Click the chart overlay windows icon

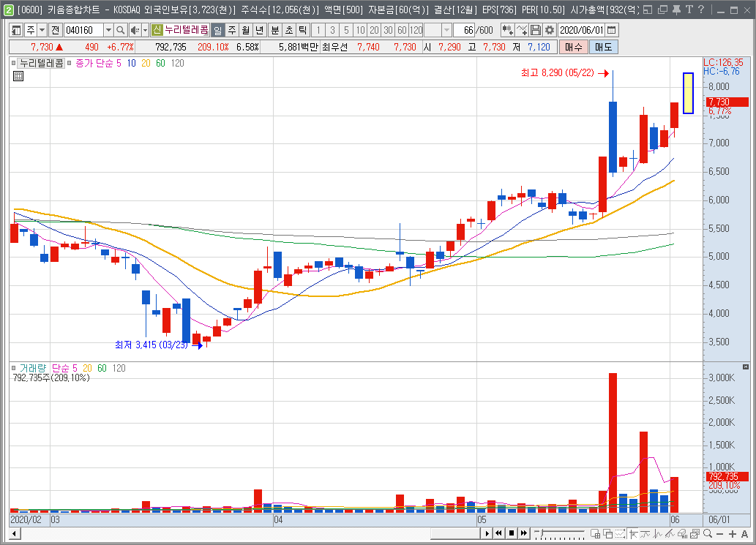tap(608, 533)
